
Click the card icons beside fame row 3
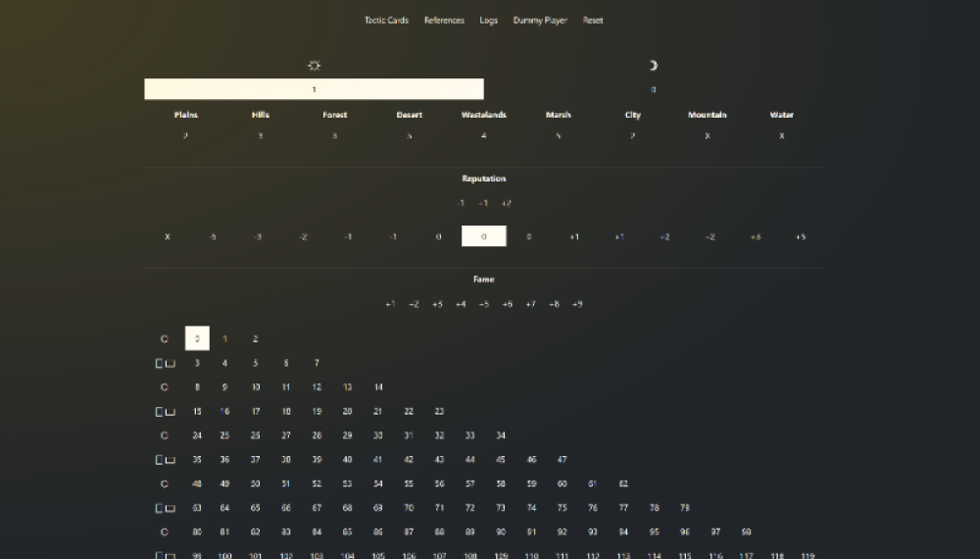click(165, 364)
